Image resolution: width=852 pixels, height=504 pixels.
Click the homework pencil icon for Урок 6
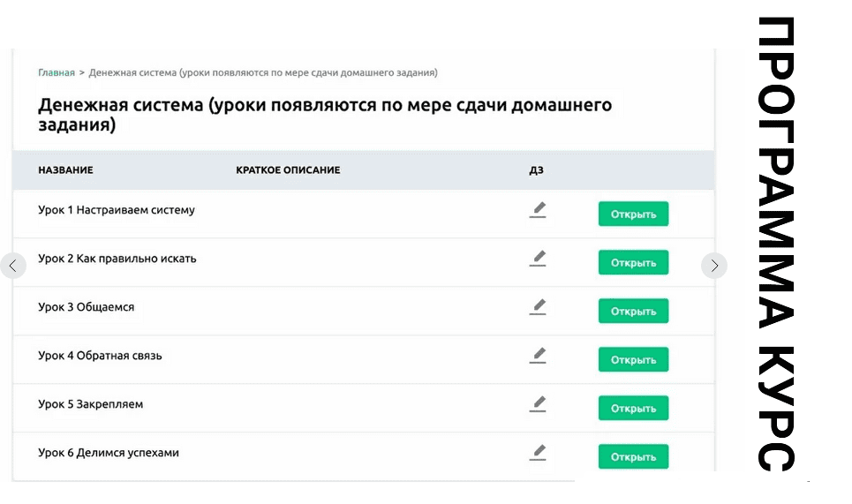pos(538,453)
